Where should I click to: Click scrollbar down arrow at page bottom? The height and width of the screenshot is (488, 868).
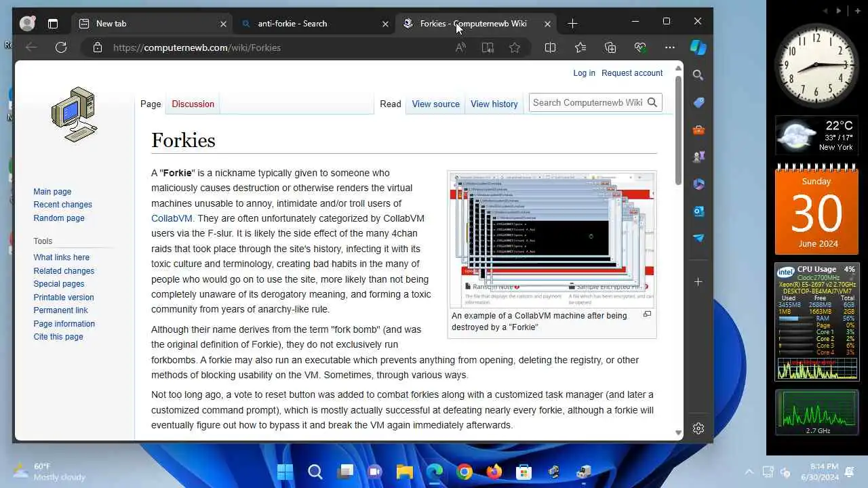click(678, 433)
